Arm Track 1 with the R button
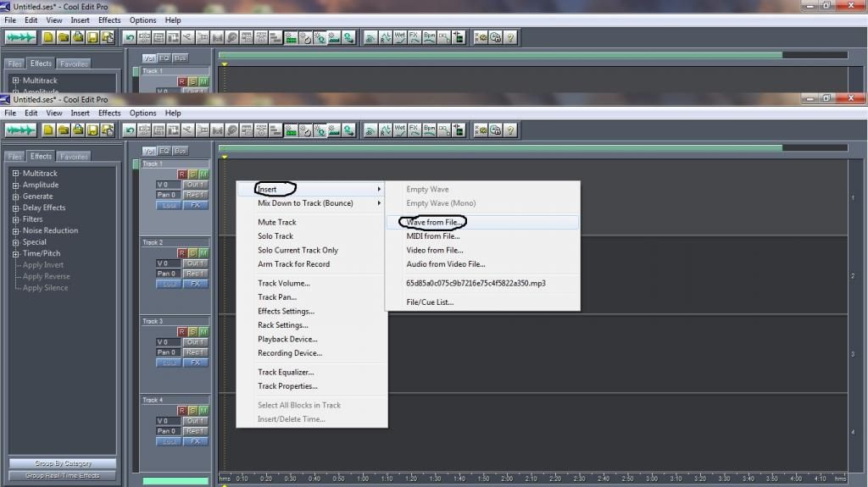 pos(182,174)
